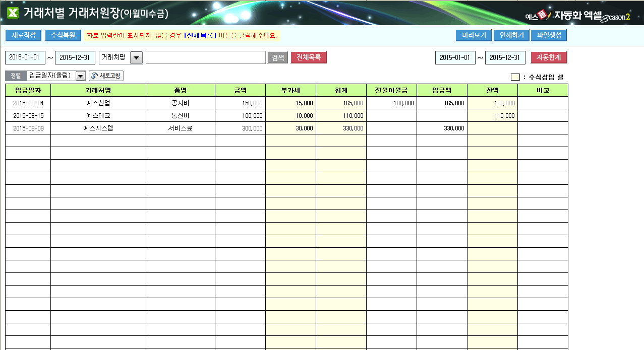Click the 새로작성 button

point(23,36)
